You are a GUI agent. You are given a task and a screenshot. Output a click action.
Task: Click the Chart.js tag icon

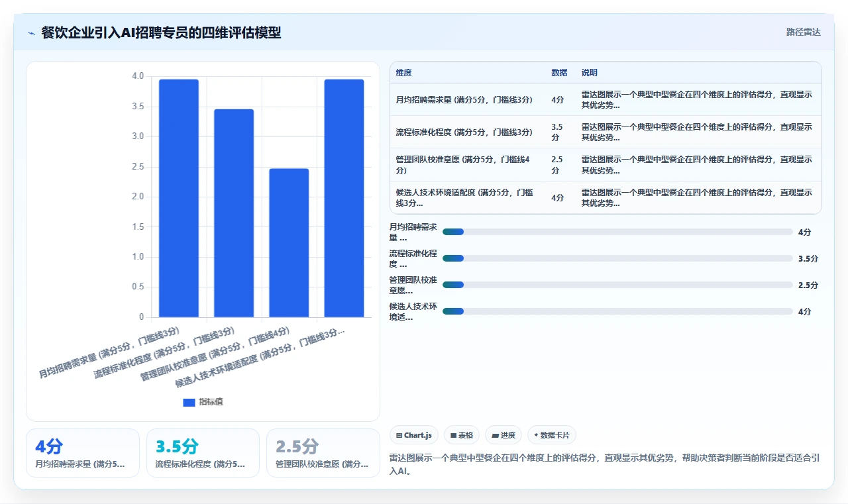tap(399, 435)
